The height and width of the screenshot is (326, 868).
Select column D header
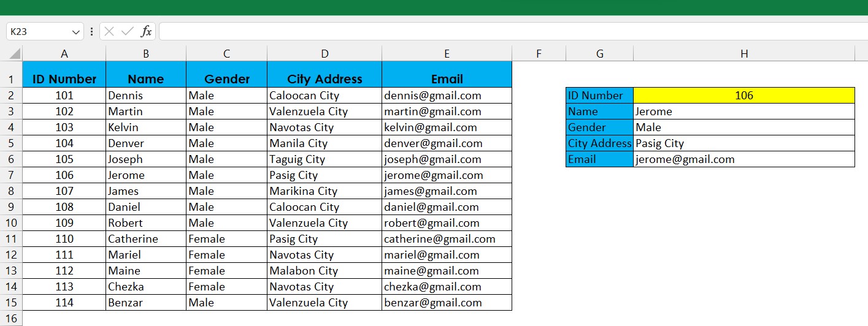tap(325, 54)
